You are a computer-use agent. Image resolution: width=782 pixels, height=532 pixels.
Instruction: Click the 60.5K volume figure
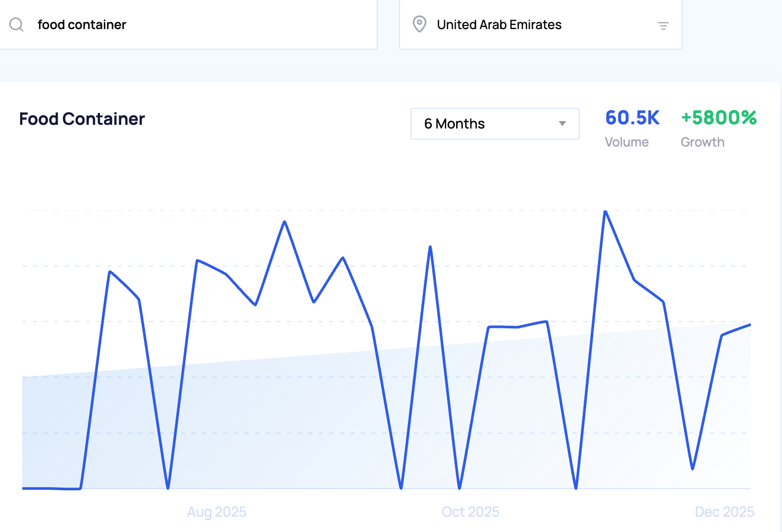[x=632, y=118]
